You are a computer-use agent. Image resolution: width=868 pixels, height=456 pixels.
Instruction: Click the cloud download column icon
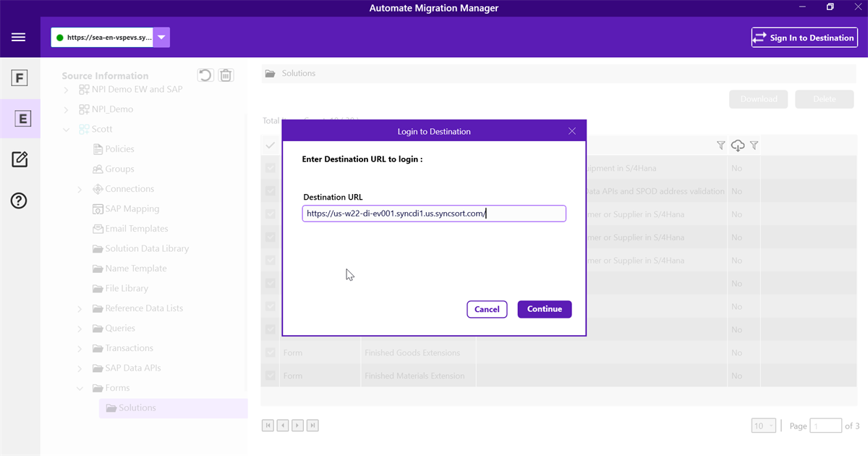(737, 145)
